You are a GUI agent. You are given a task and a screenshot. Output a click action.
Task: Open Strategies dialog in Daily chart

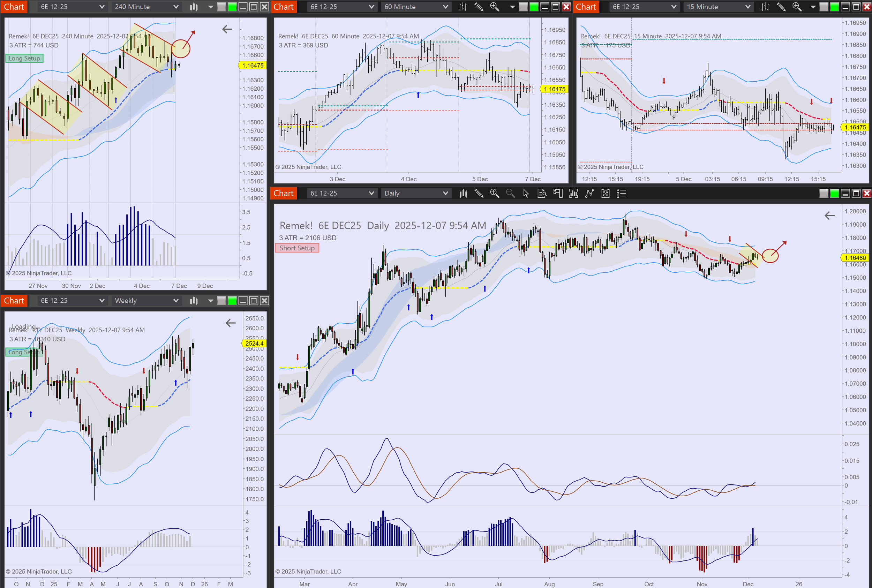(x=605, y=193)
